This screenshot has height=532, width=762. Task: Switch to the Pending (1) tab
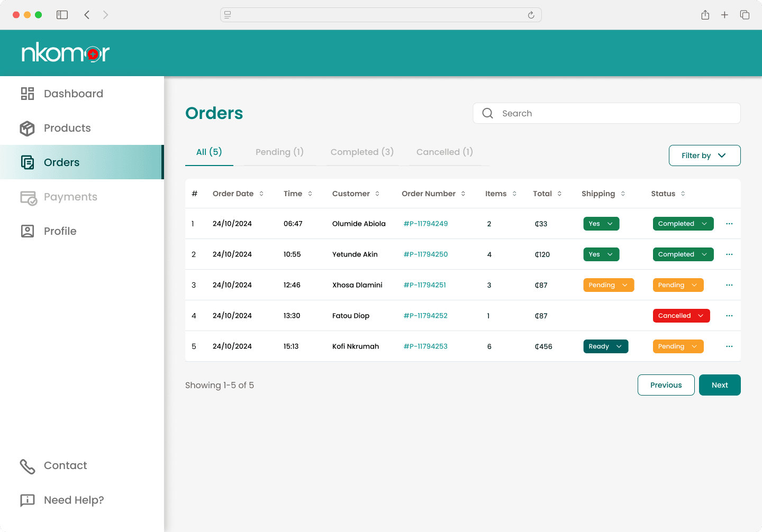coord(279,152)
